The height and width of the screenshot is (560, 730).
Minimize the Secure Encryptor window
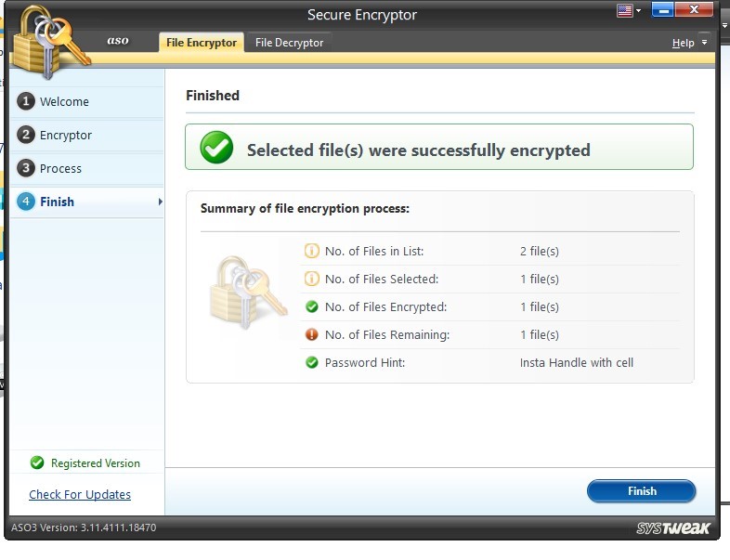[x=663, y=10]
